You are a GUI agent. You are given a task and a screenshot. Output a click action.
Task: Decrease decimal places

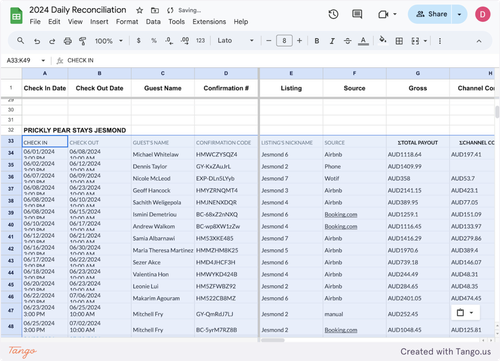point(169,41)
